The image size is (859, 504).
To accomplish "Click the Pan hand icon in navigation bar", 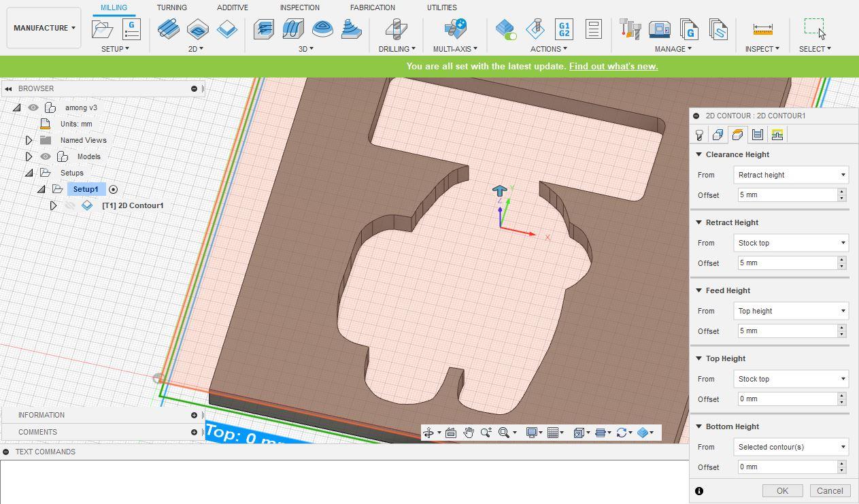I will (x=469, y=433).
